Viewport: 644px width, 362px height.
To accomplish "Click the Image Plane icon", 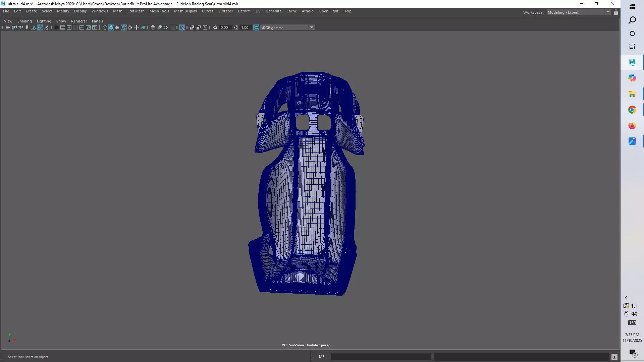I will coord(34,27).
